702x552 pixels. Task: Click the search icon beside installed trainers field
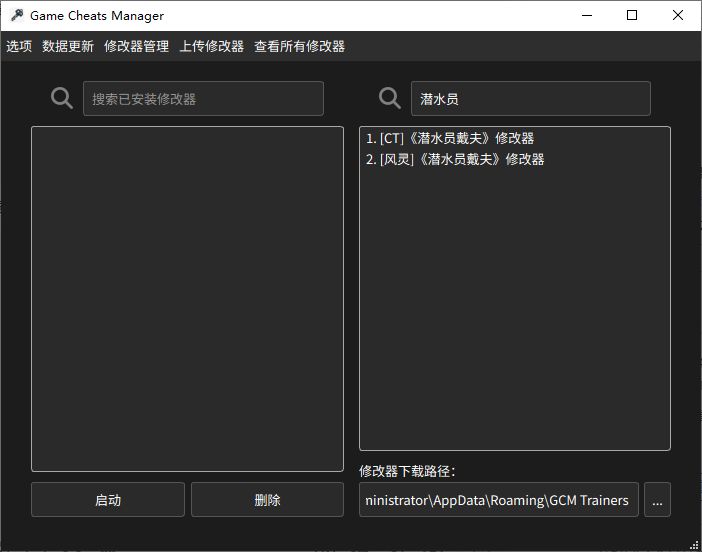[62, 98]
